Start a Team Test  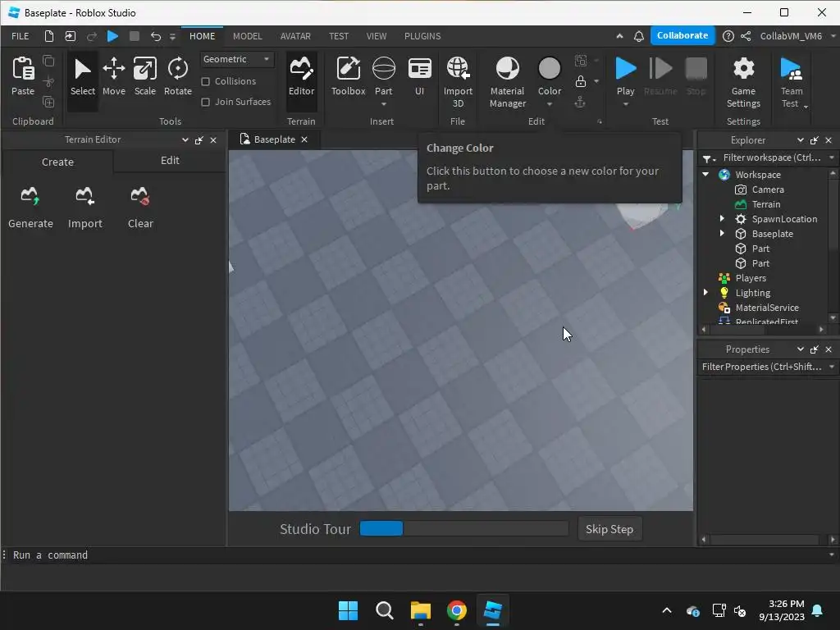click(792, 82)
